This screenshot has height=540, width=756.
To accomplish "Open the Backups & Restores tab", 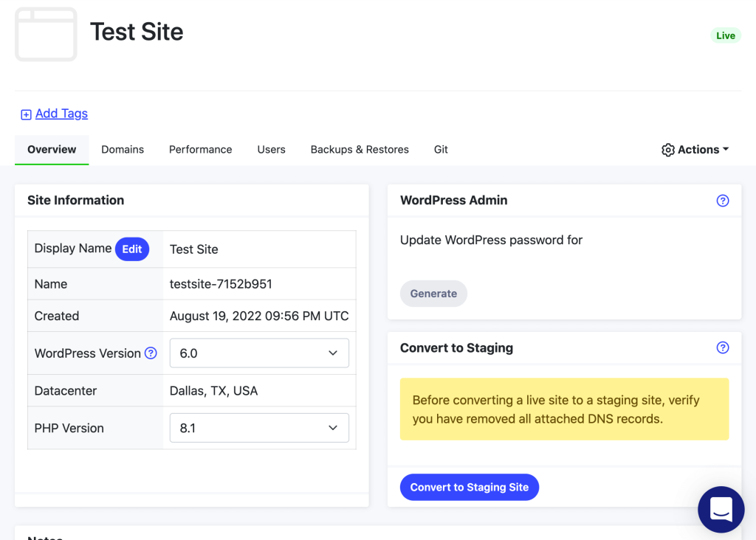I will (x=360, y=150).
